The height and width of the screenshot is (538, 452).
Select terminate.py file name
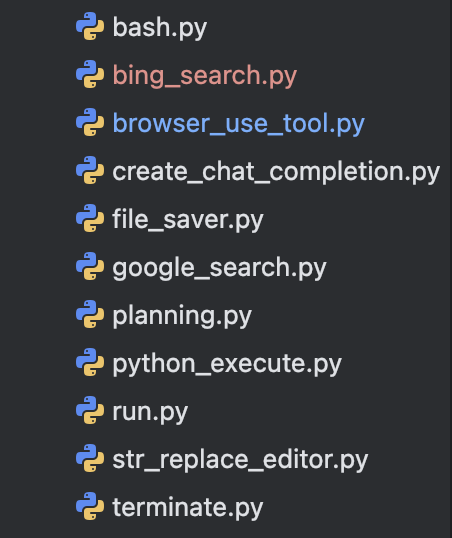(188, 508)
